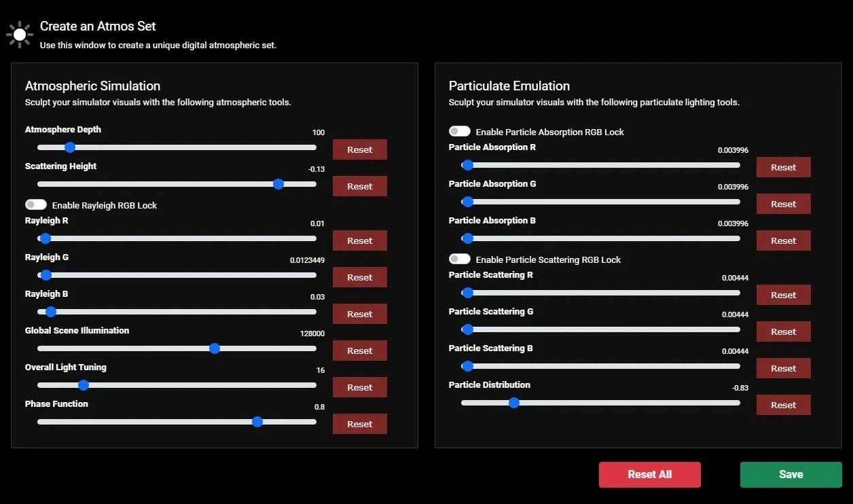
Task: Reset the Atmosphere Depth value
Action: [359, 149]
